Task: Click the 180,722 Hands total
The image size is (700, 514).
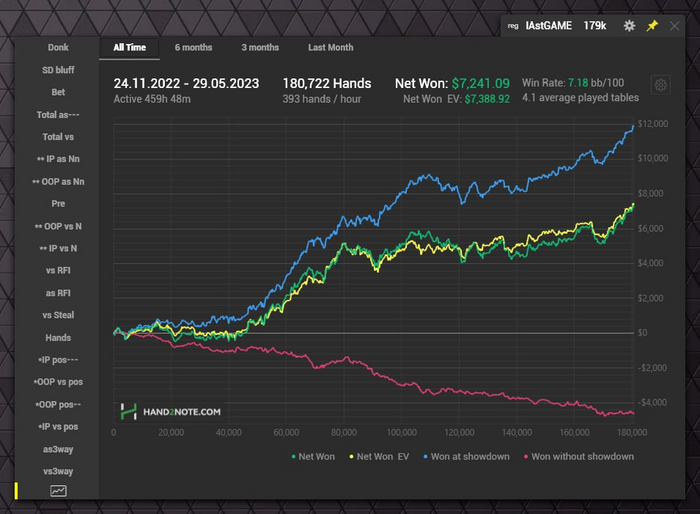Action: click(327, 84)
